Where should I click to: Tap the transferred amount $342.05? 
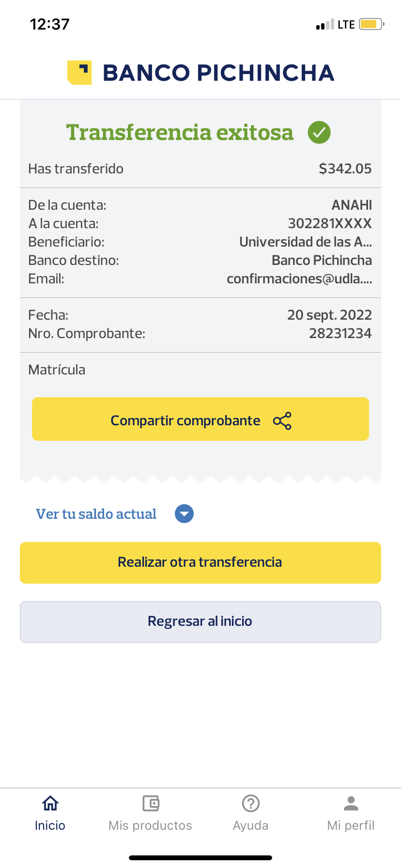(x=345, y=169)
